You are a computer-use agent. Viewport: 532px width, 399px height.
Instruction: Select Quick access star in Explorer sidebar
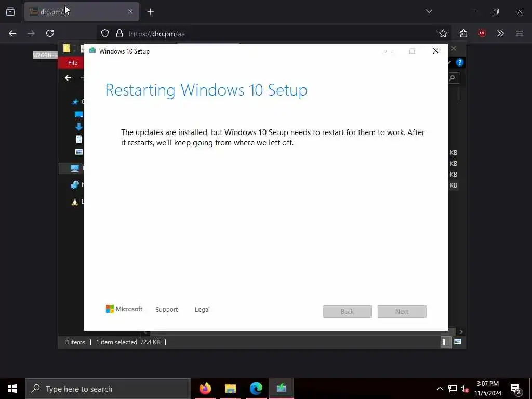click(75, 101)
